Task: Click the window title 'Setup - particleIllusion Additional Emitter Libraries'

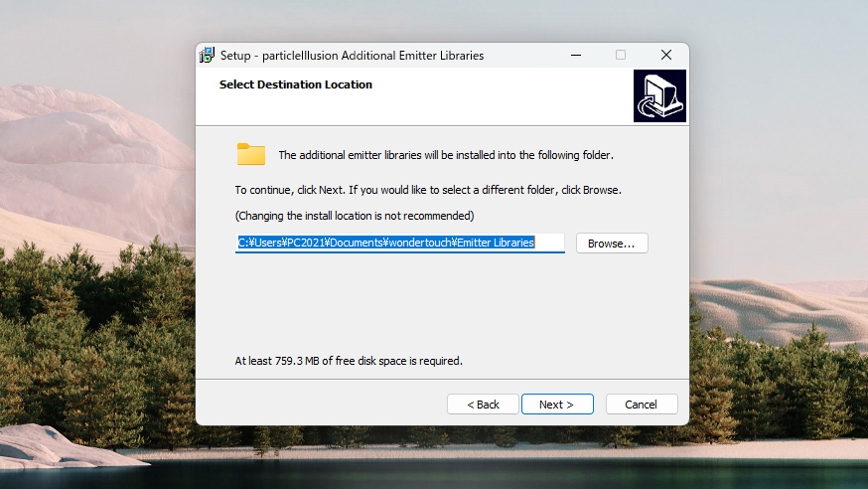Action: coord(353,56)
